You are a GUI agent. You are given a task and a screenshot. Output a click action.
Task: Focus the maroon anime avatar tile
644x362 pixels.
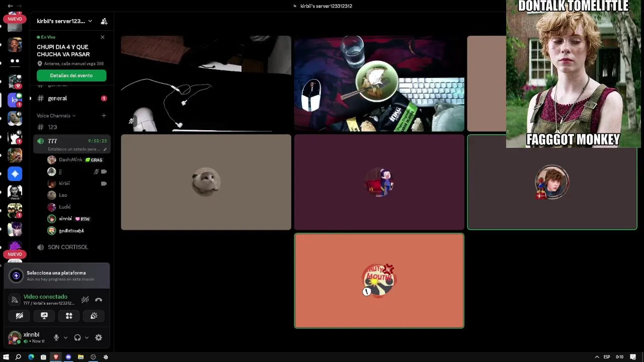coord(379,182)
